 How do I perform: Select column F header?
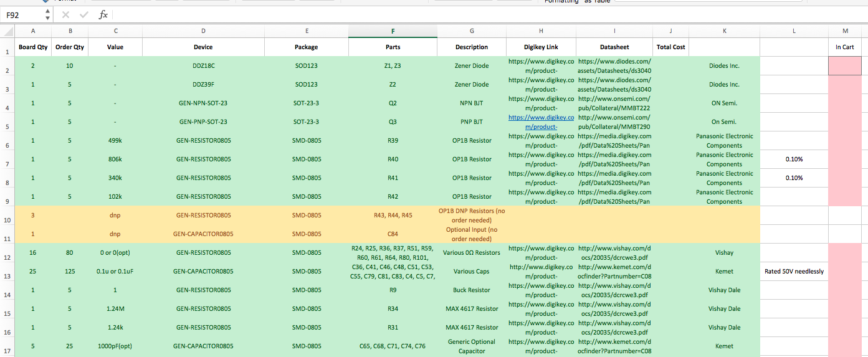tap(393, 31)
